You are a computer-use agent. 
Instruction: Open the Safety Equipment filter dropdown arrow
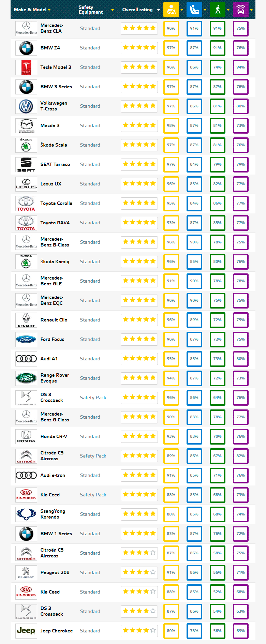click(x=113, y=10)
